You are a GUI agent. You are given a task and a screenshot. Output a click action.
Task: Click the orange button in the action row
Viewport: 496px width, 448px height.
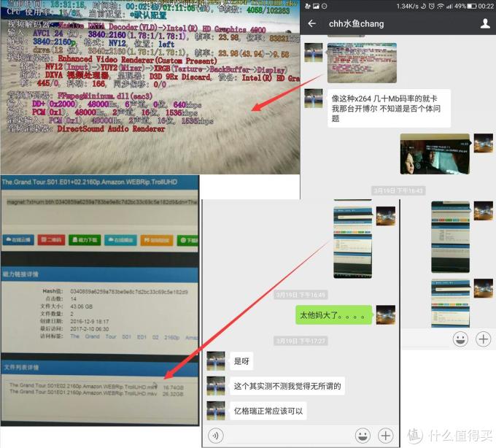coord(157,240)
